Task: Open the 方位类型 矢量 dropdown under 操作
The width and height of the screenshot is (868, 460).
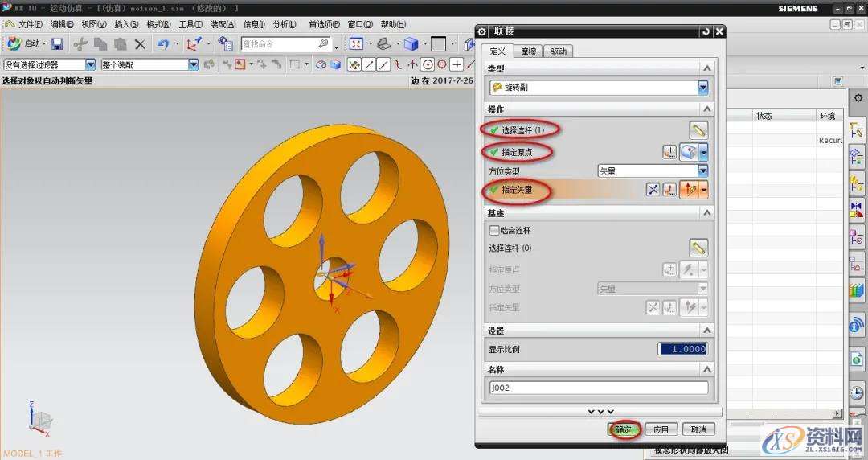Action: click(702, 170)
